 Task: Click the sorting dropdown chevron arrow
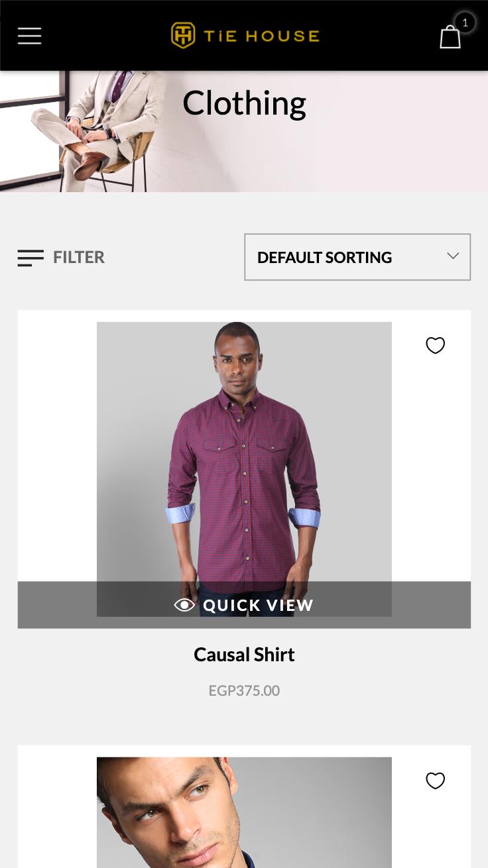coord(453,256)
